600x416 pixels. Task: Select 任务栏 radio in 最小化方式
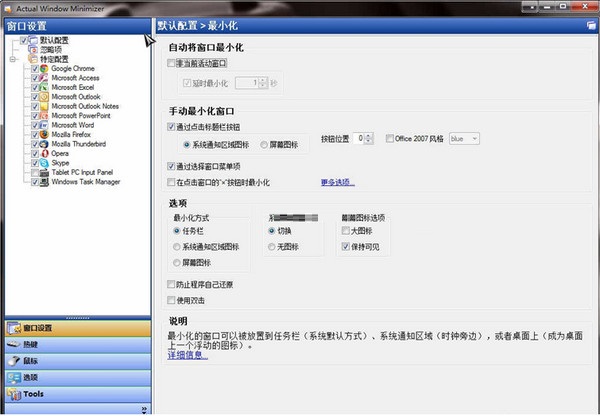coord(176,231)
